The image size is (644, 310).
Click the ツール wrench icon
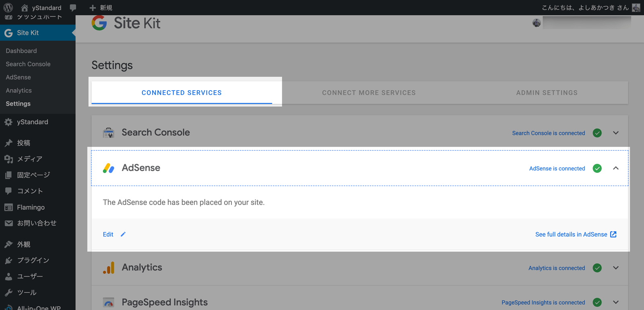click(8, 293)
